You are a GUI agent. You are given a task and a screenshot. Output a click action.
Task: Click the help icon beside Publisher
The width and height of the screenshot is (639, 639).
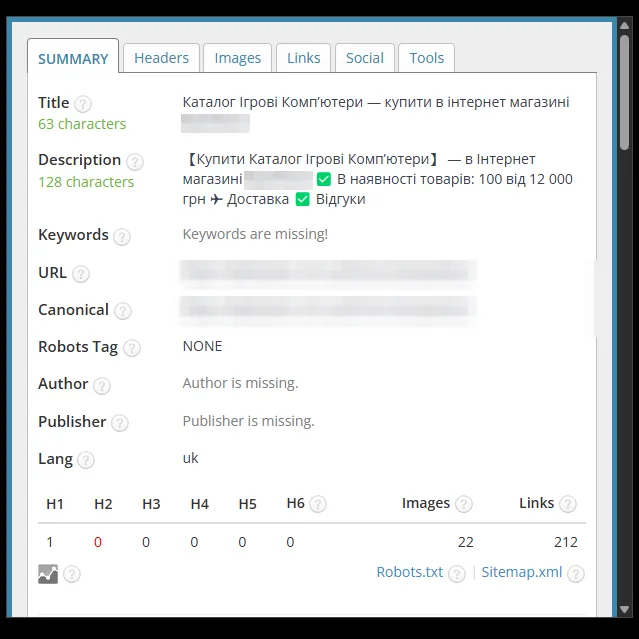[x=120, y=423]
